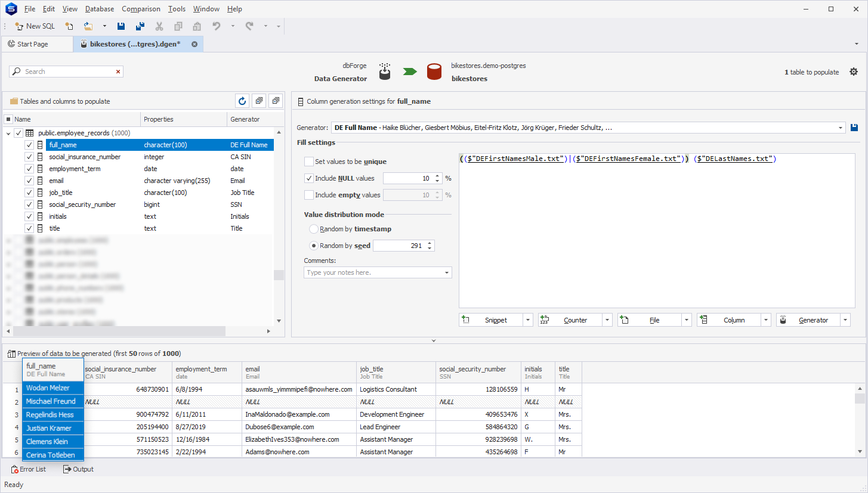The height and width of the screenshot is (493, 868).
Task: Toggle the select-all checkbox in Name header
Action: 8,119
